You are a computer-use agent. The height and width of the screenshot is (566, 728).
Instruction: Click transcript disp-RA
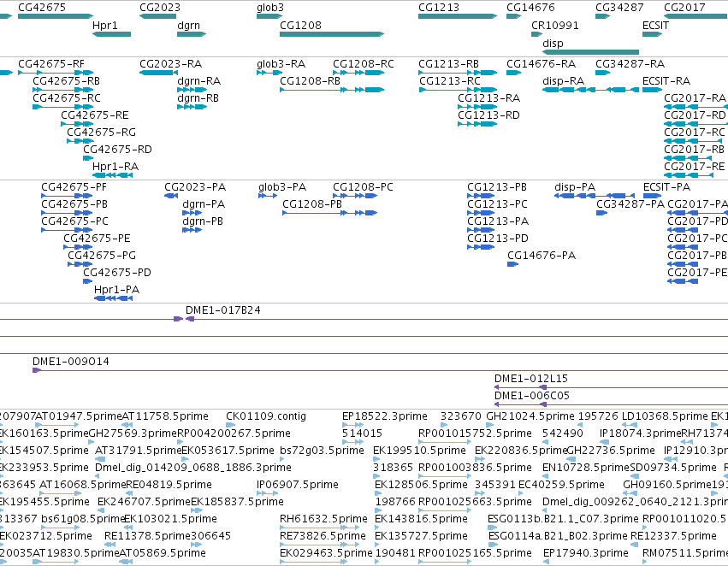(x=590, y=90)
